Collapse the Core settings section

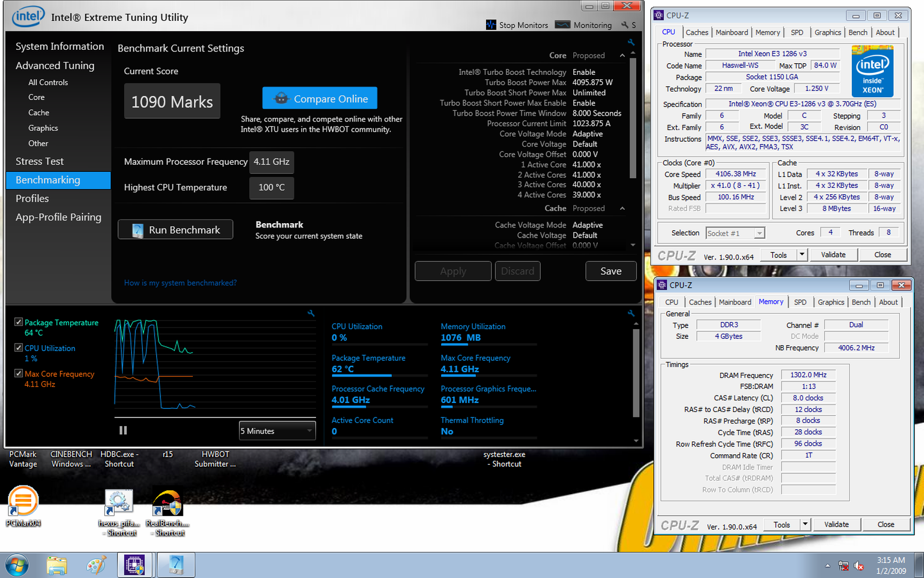point(622,56)
